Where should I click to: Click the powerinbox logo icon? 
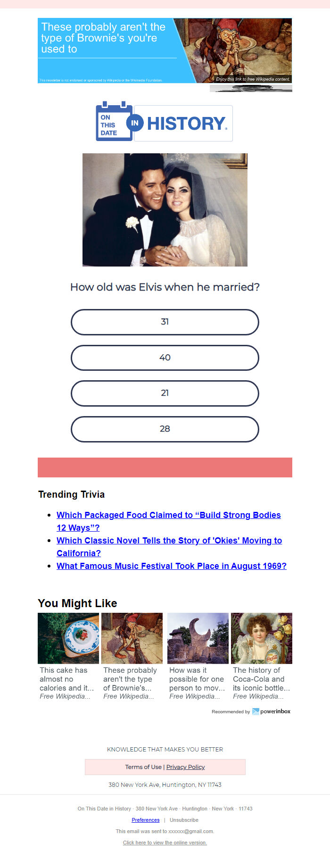point(256,711)
